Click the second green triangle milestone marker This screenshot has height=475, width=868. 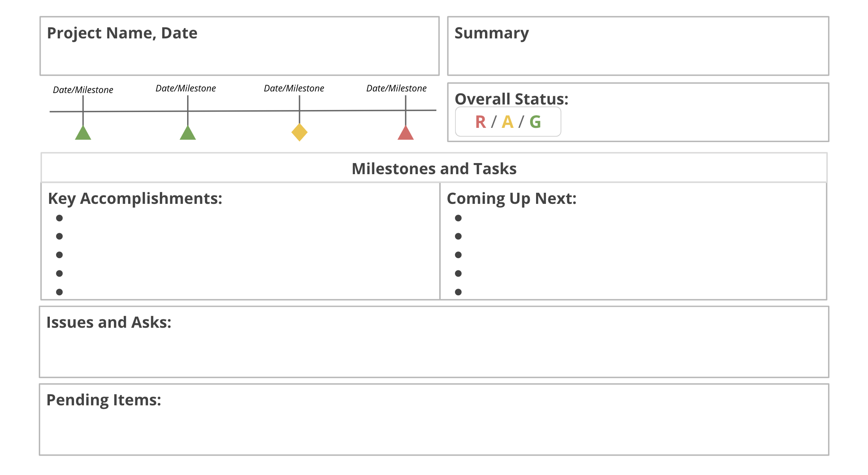tap(188, 134)
